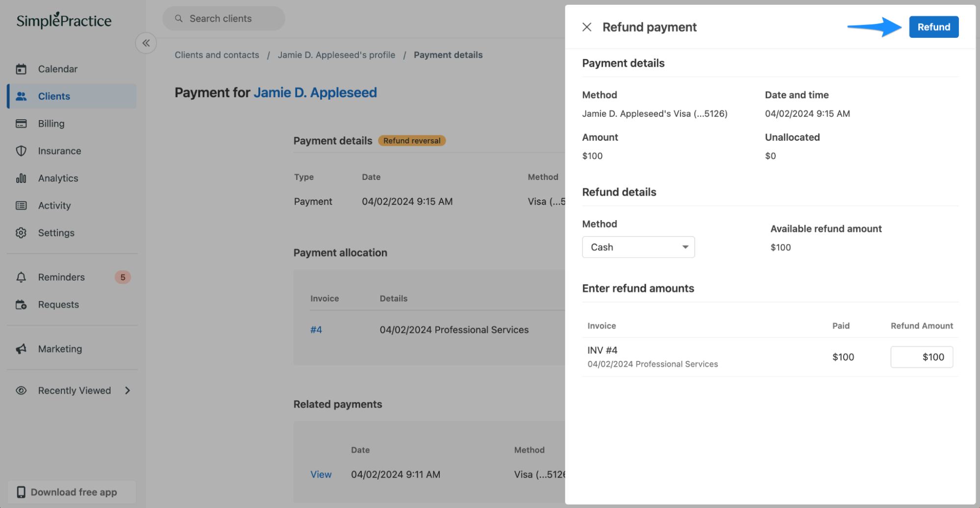The height and width of the screenshot is (508, 980).
Task: Open the refund Method dropdown
Action: (638, 247)
